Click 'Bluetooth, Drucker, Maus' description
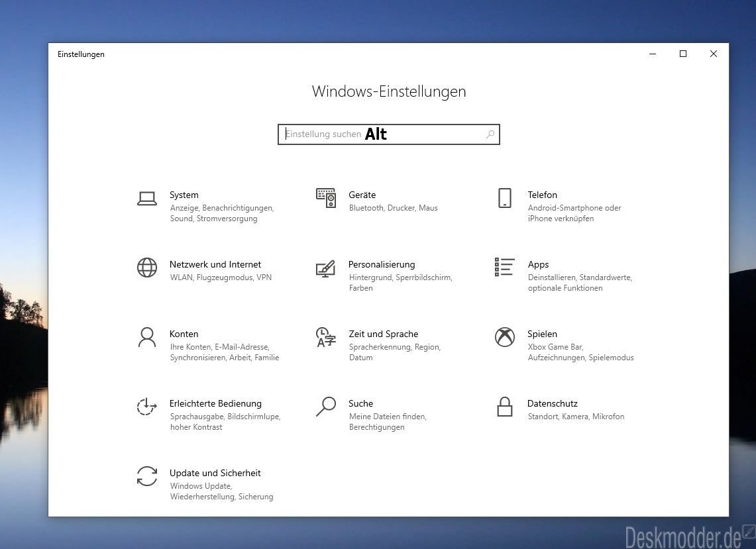756x549 pixels. tap(394, 208)
